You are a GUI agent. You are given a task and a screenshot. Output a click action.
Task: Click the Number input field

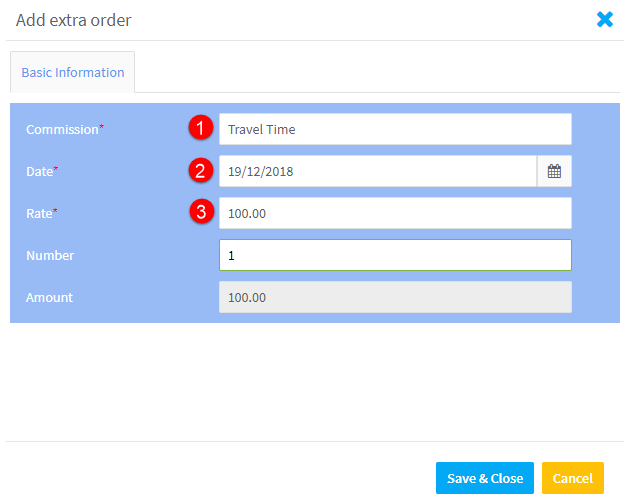coord(395,255)
